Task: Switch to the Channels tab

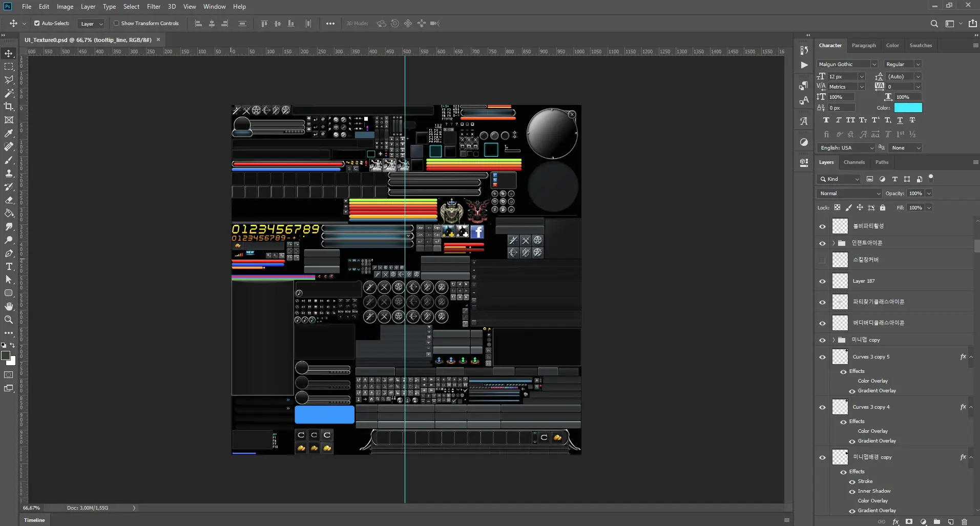Action: (854, 162)
